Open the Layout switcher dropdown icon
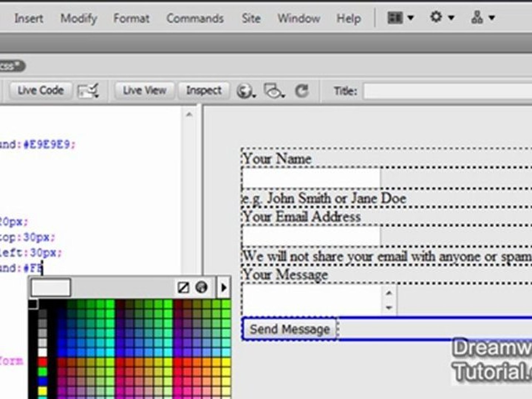This screenshot has width=532, height=399. click(x=400, y=17)
